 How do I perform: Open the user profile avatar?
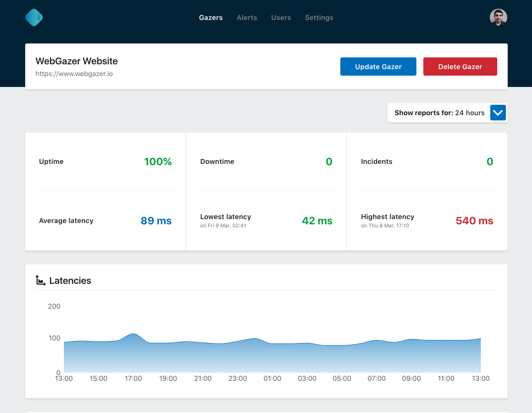pos(498,18)
